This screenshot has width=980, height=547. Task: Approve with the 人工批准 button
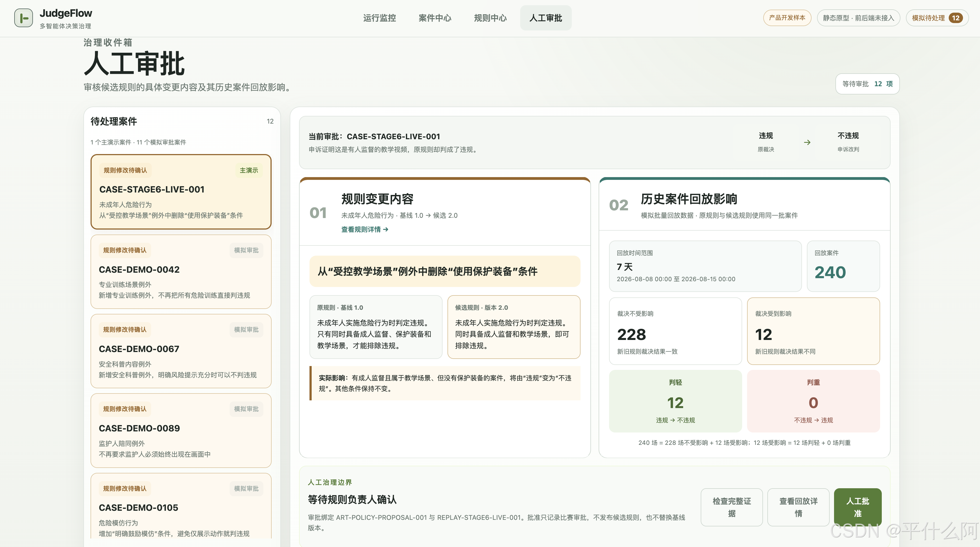(x=858, y=507)
